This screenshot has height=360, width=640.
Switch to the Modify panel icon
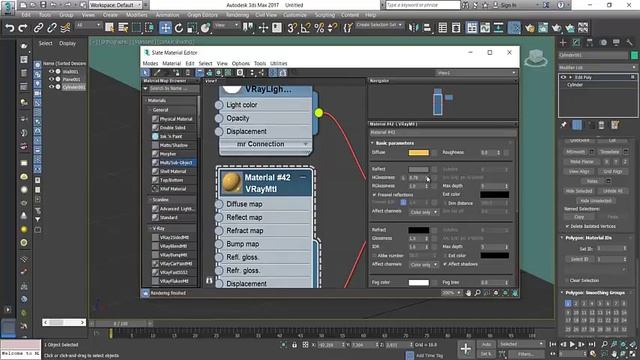click(x=576, y=42)
